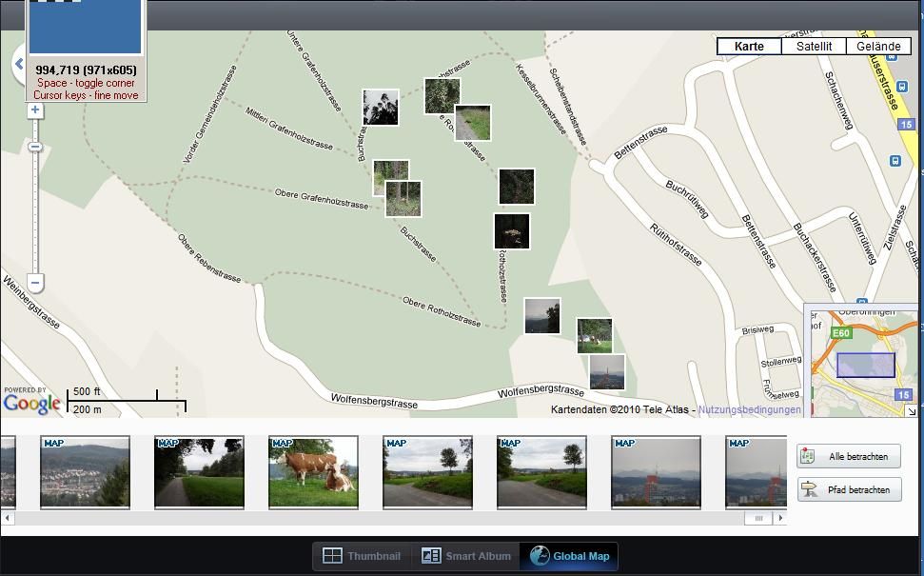Image resolution: width=924 pixels, height=576 pixels.
Task: Switch map to Karte view
Action: pyautogui.click(x=749, y=46)
